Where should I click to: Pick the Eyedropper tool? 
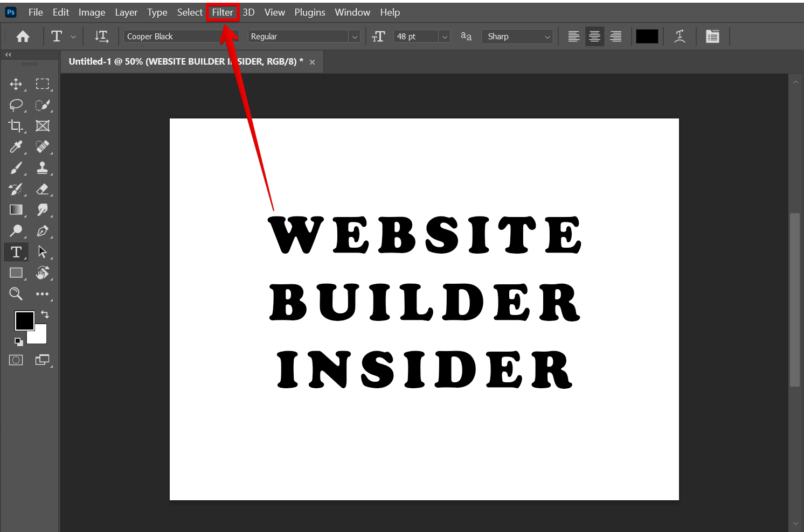[x=16, y=147]
